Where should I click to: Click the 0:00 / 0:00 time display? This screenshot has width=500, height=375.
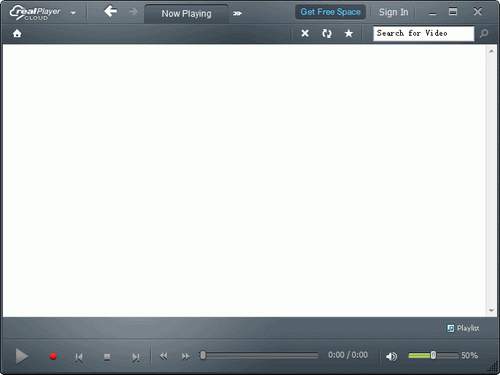[348, 355]
